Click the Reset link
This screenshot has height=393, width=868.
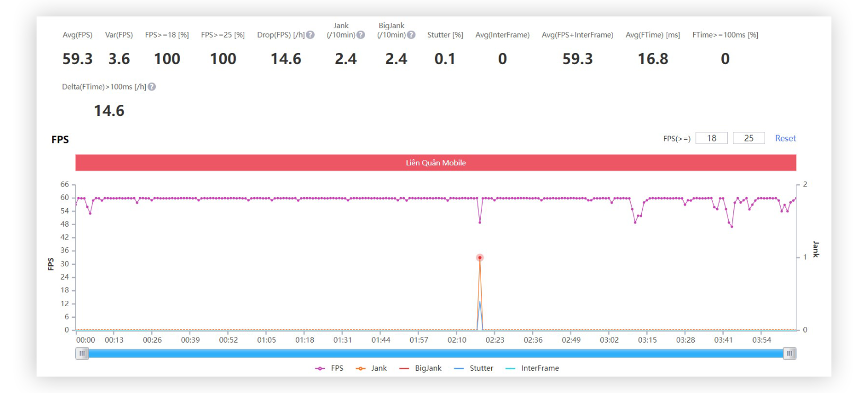(x=785, y=138)
